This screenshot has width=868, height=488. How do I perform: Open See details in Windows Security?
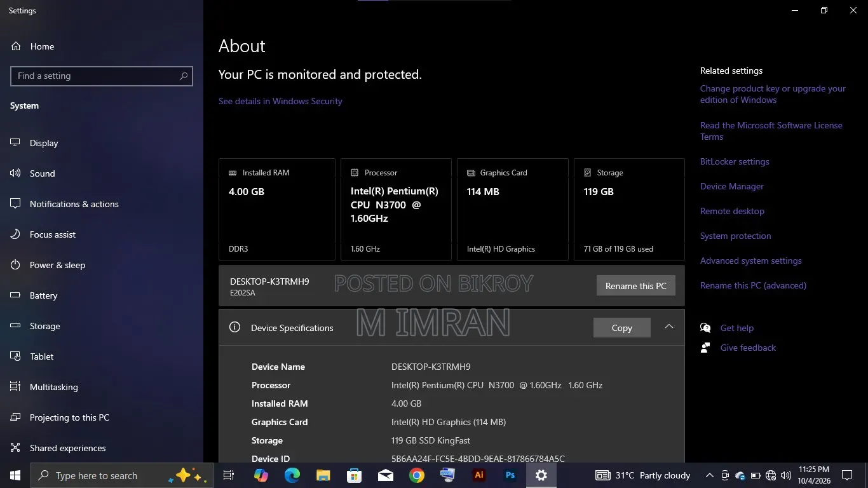[x=280, y=101]
